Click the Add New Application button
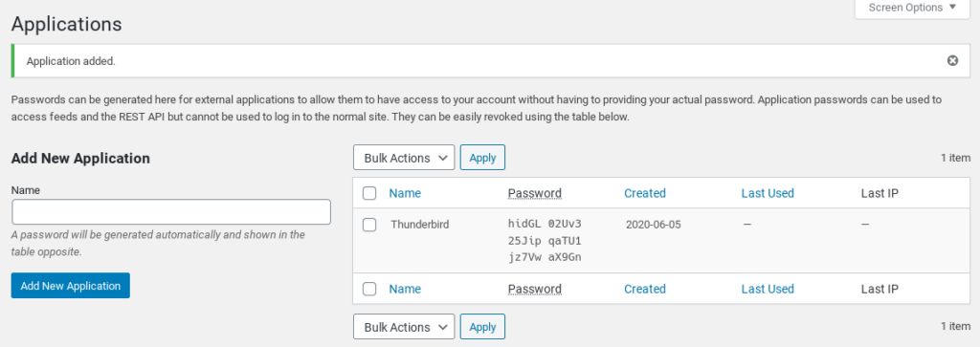980x347 pixels. pos(71,286)
